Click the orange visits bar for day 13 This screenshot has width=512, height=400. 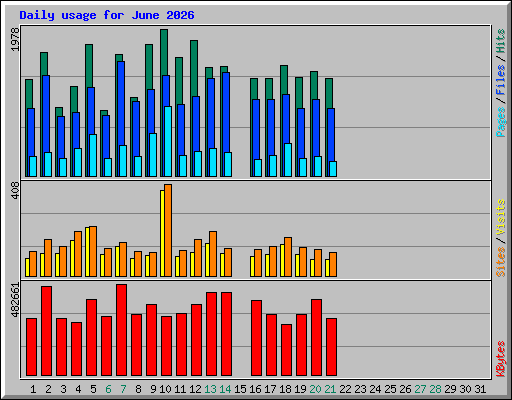[213, 254]
